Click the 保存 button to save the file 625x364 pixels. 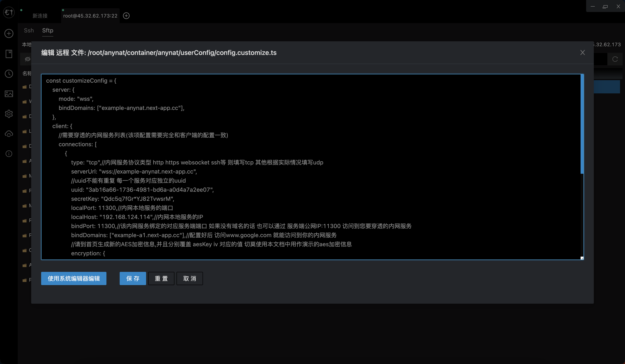(x=133, y=278)
